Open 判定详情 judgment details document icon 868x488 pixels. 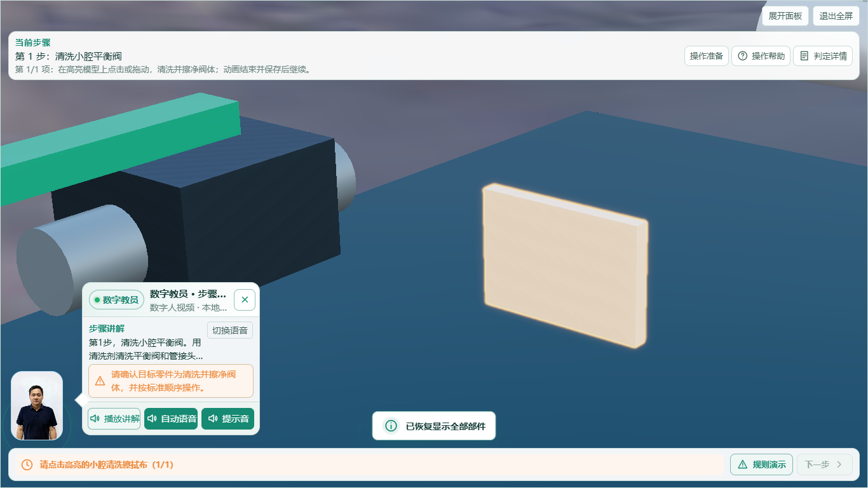[804, 56]
